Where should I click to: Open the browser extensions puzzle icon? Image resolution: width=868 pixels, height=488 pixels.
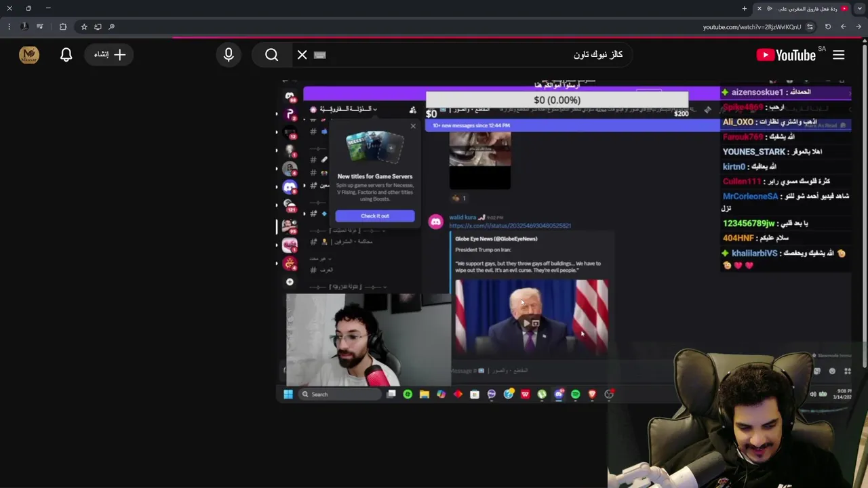63,27
